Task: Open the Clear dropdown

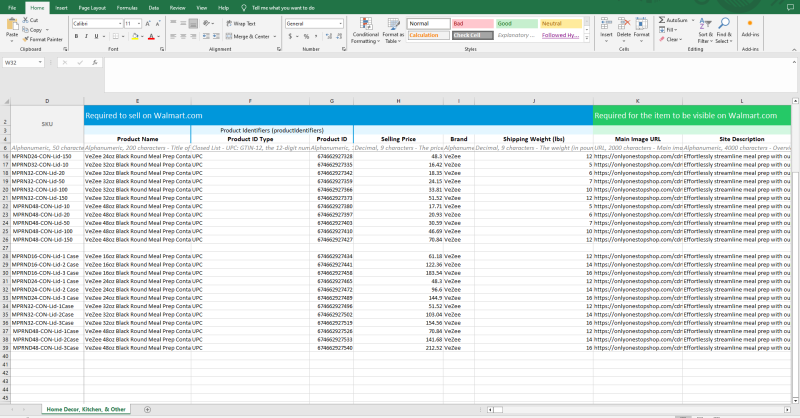Action: coord(671,39)
